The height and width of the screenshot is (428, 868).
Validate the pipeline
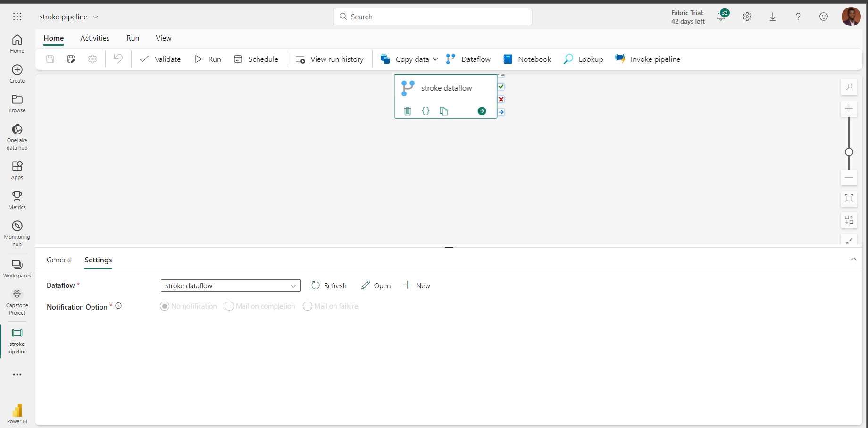[160, 59]
